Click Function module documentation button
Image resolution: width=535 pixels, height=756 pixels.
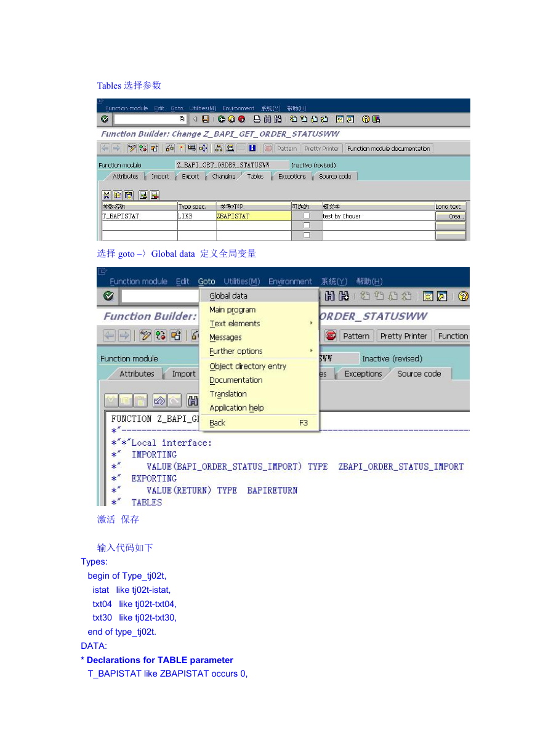click(x=389, y=148)
